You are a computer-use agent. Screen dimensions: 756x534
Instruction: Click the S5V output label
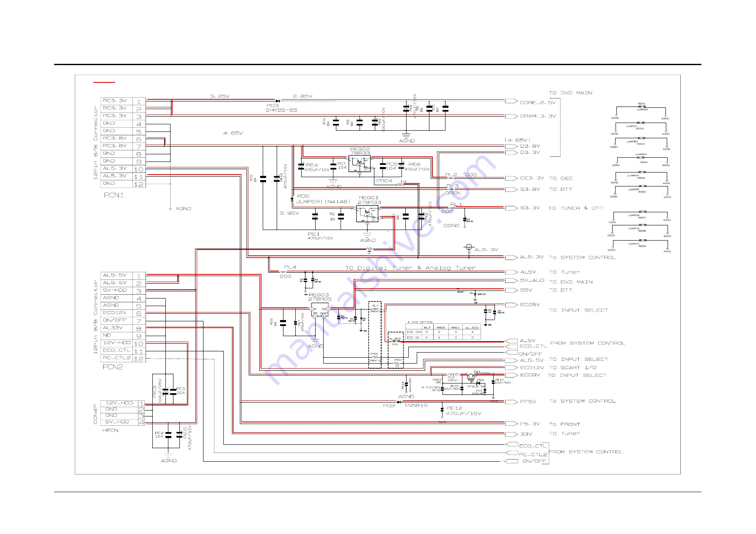[526, 290]
